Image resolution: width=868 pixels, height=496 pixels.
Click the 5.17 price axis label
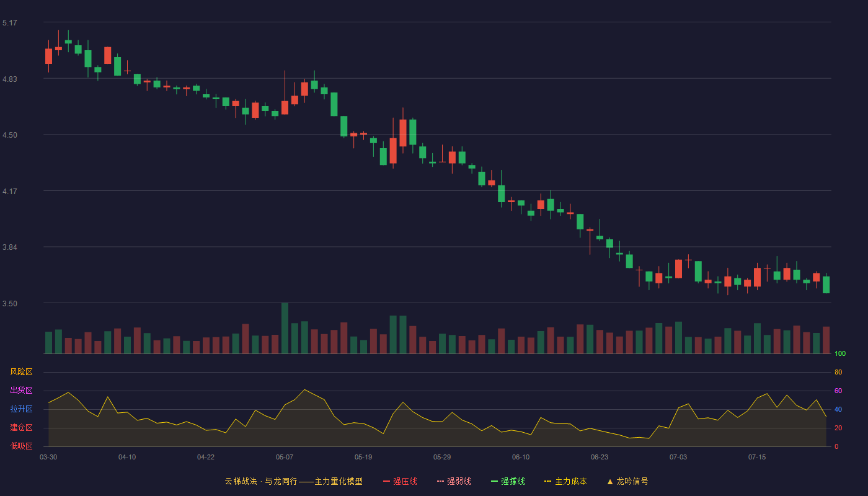tap(10, 23)
